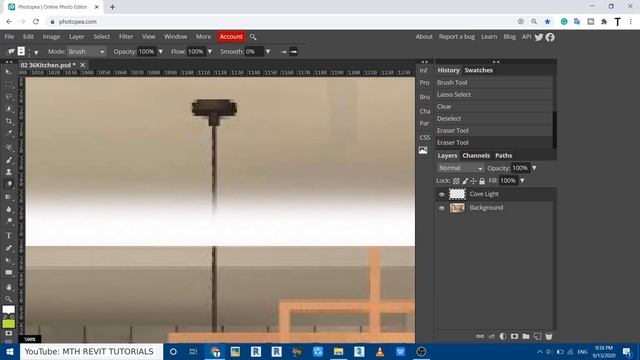Screen dimensions: 640x360
Task: Open layer Opacity slider arrow
Action: coord(534,168)
